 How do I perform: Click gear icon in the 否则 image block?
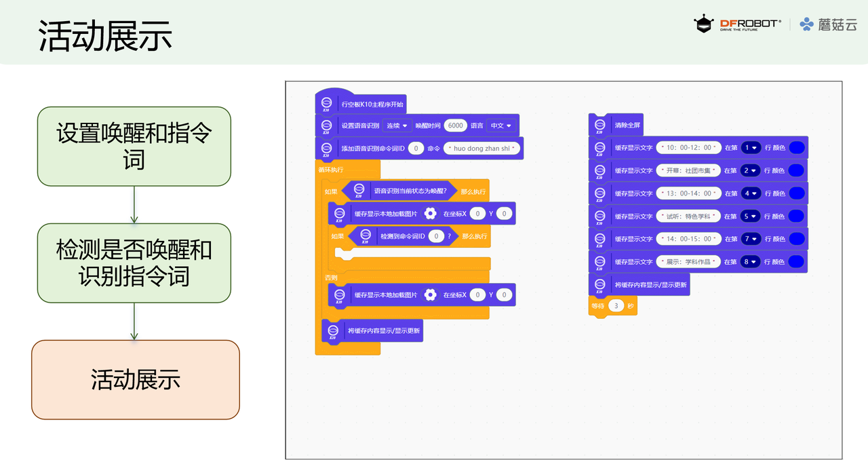coord(430,295)
